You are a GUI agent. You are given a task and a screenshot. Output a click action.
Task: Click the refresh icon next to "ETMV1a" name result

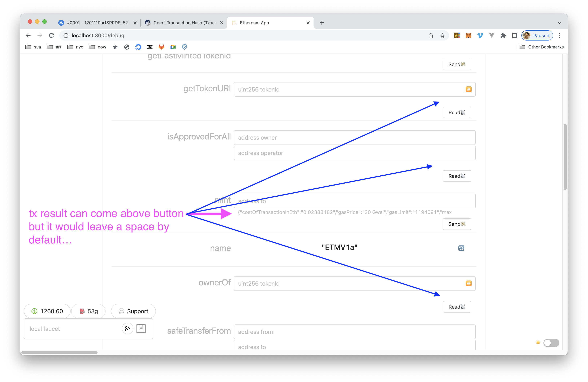(461, 248)
